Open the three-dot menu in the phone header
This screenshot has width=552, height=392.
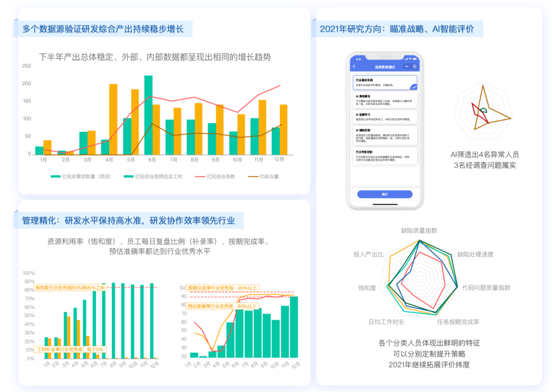coord(406,66)
